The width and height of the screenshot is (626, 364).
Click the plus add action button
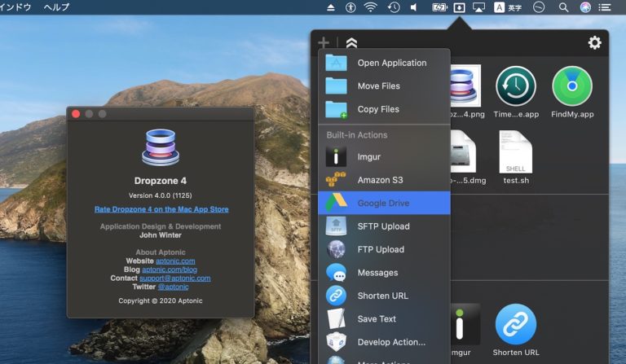tap(324, 43)
